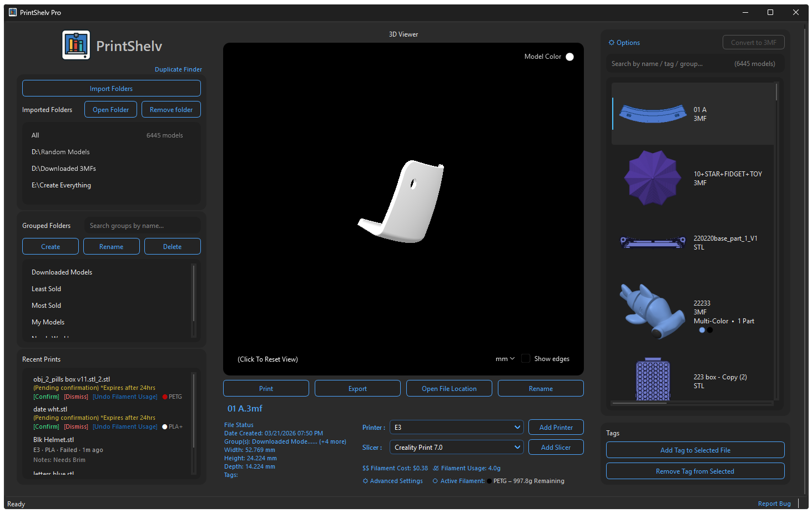Select the D:\Downloaded 3MFs folder
Image resolution: width=812 pixels, height=513 pixels.
pos(64,169)
